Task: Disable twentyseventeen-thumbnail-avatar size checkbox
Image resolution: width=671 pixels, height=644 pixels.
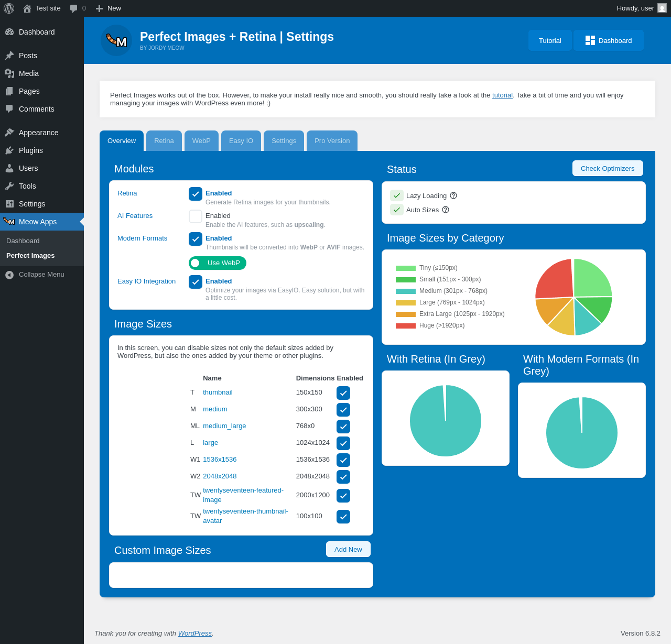Action: 343,517
